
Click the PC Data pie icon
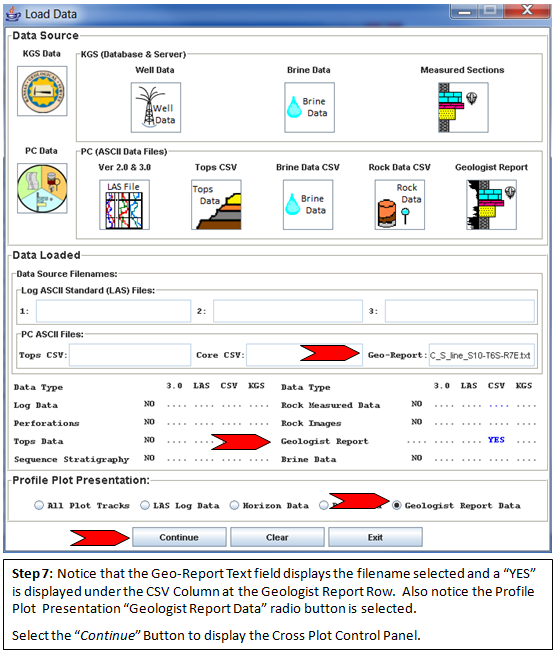(42, 188)
